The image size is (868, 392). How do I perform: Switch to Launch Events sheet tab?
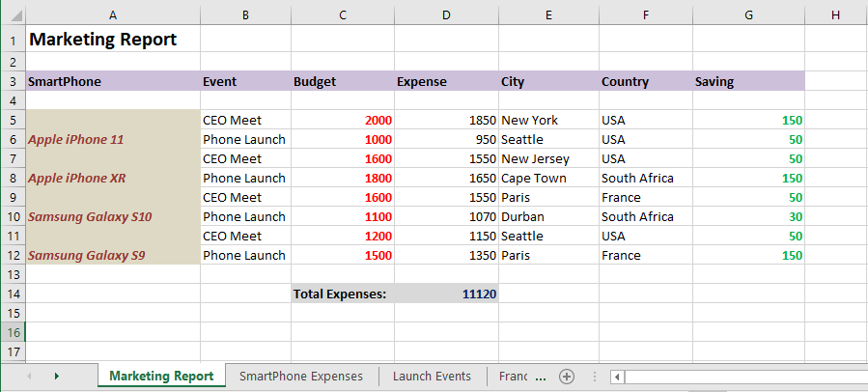click(432, 377)
